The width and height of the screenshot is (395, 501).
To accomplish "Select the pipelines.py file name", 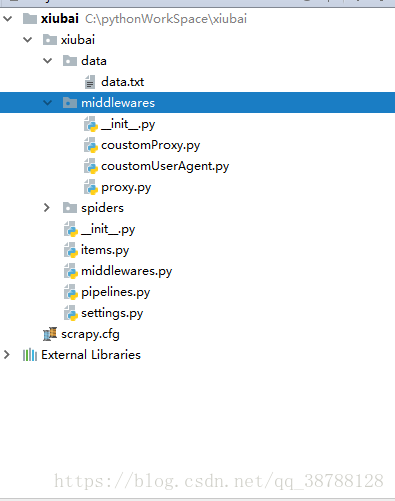I will [x=116, y=292].
